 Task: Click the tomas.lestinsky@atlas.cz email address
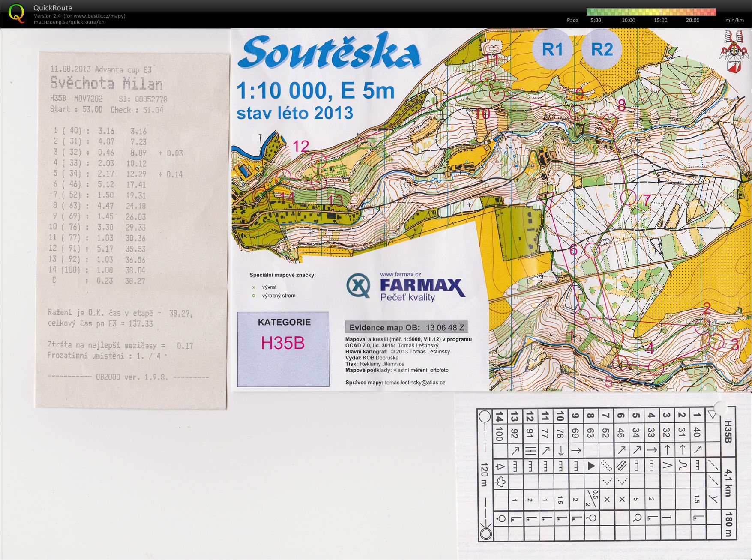pos(415,383)
